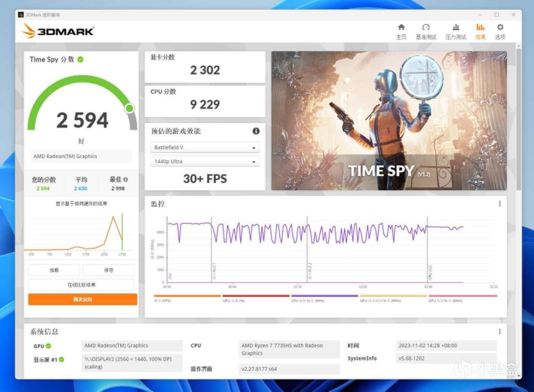This screenshot has height=392, width=534.
Task: Click the SystemInfo version v5.68.1202
Action: tap(446, 358)
